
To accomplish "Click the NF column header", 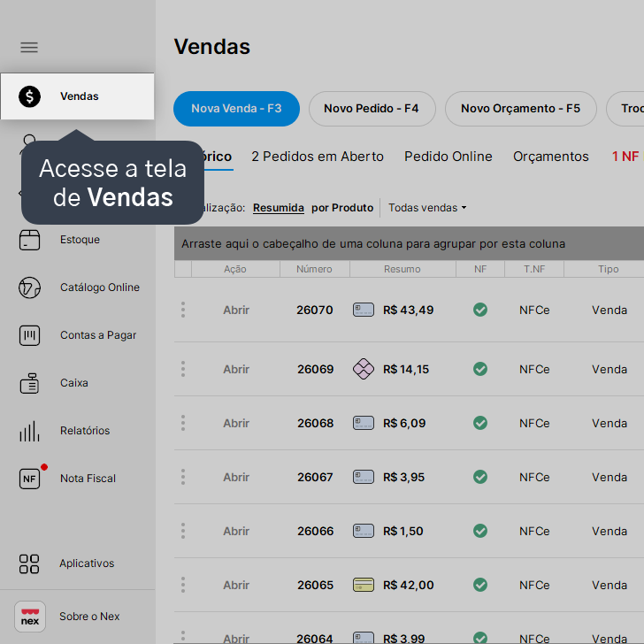I will [480, 269].
